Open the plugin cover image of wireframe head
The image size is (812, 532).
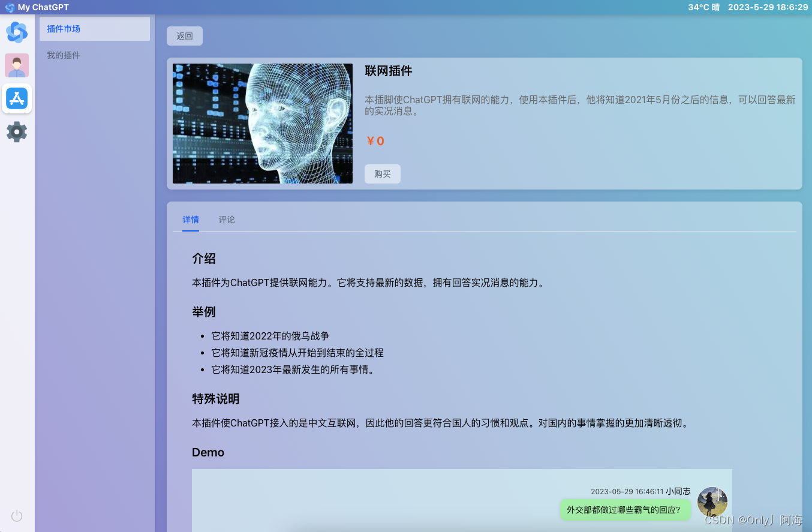(x=263, y=124)
